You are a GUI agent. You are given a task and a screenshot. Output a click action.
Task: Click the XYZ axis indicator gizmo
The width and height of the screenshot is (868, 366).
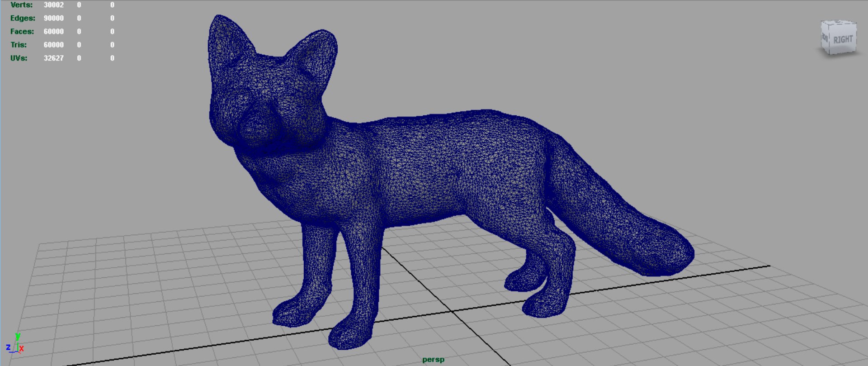point(15,344)
